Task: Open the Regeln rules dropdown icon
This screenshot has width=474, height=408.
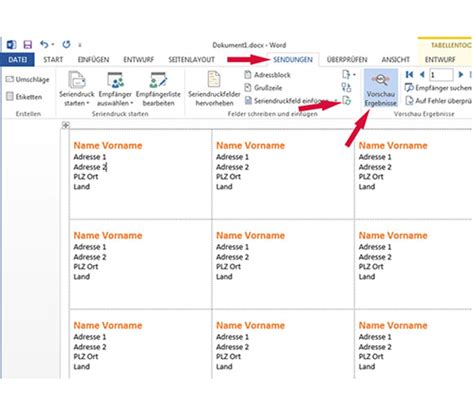Action: tap(349, 74)
